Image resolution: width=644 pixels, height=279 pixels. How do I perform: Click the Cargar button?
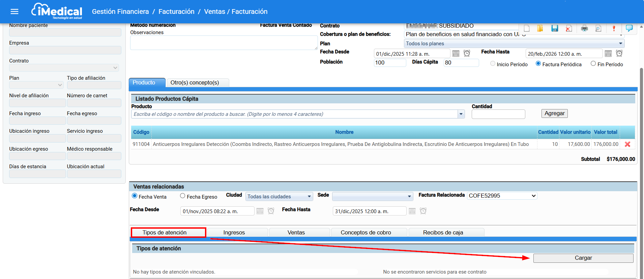pos(583,258)
